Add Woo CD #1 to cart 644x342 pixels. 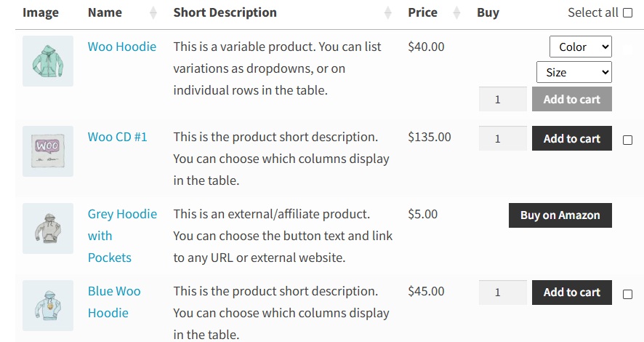tap(571, 138)
